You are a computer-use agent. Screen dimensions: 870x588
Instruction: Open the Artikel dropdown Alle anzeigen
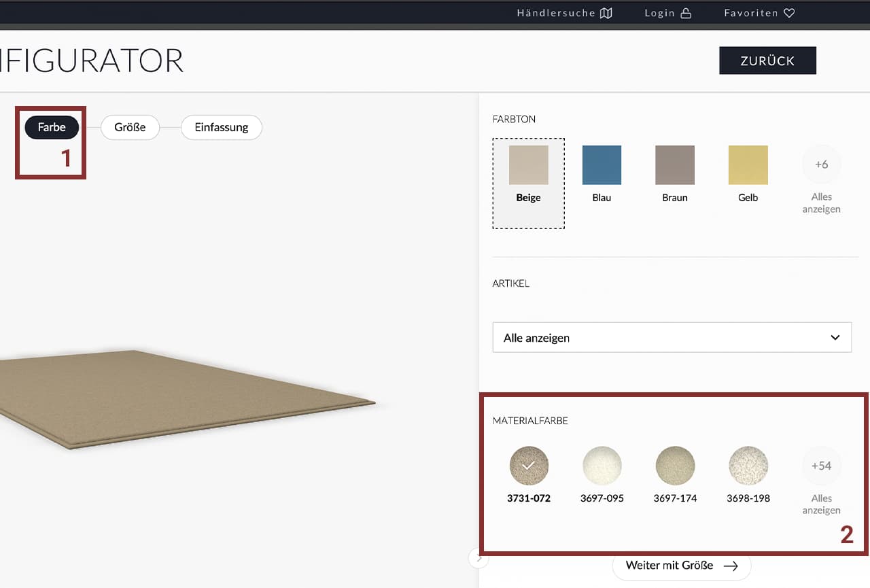pyautogui.click(x=672, y=337)
